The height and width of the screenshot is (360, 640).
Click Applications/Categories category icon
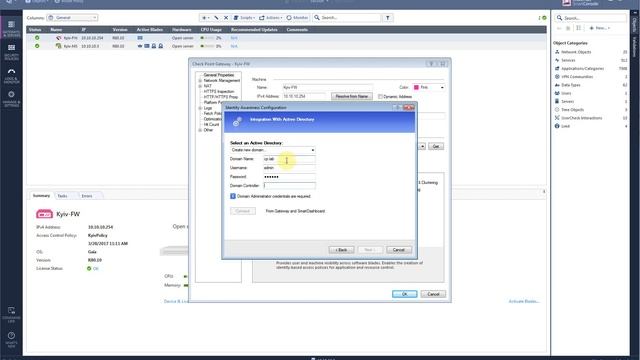pyautogui.click(x=557, y=68)
